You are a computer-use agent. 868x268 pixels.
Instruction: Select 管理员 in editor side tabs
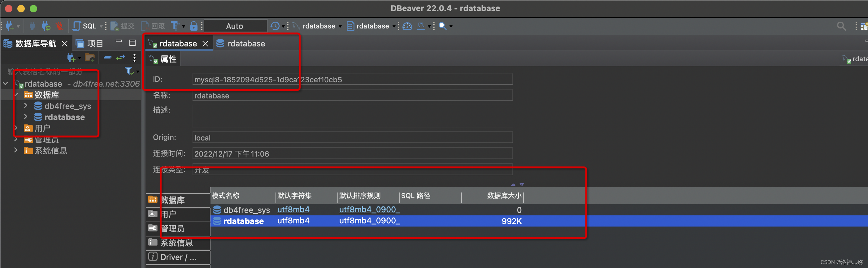(178, 229)
